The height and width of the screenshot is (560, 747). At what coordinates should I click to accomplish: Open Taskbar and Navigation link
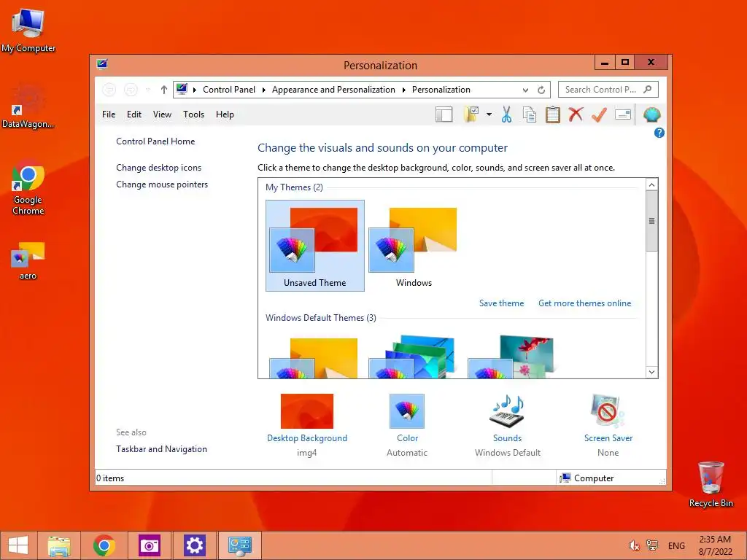(x=161, y=449)
